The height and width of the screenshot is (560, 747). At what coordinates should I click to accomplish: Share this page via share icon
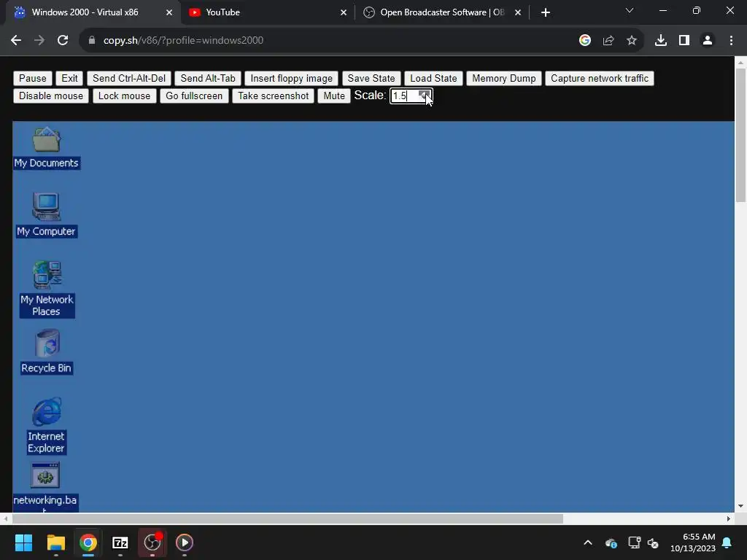608,41
